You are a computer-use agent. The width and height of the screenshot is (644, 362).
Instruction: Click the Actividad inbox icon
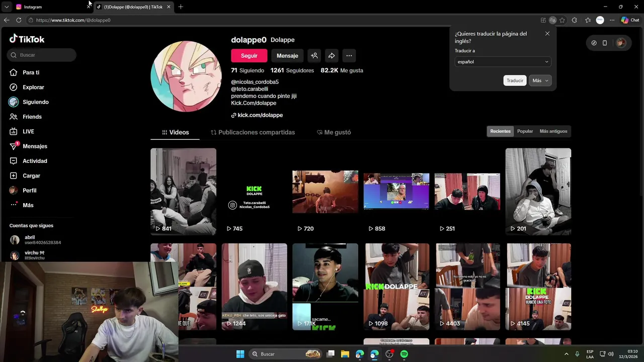13,161
